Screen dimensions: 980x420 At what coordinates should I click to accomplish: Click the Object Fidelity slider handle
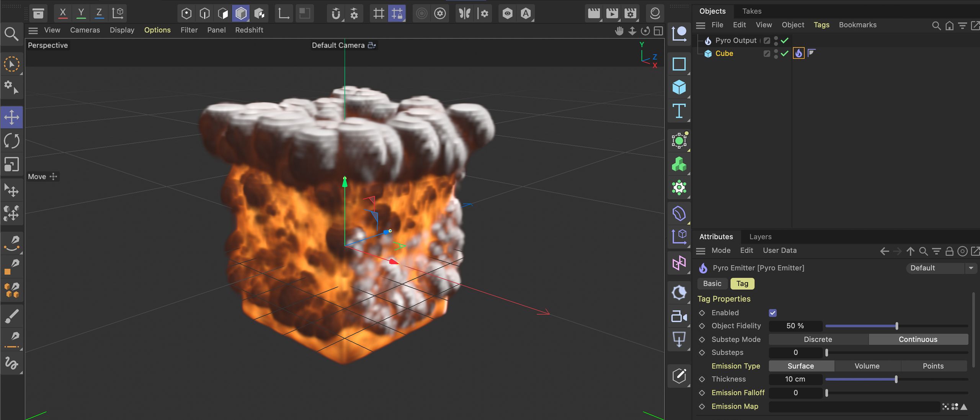click(x=897, y=326)
